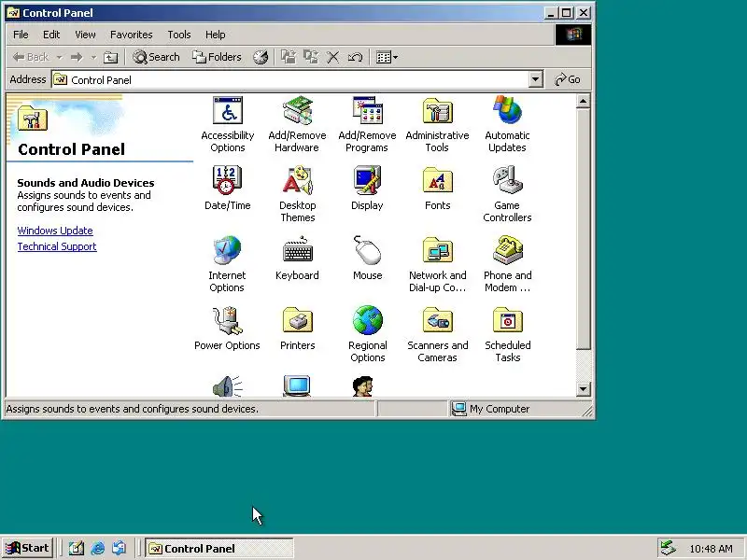Launch Internet Explorer from Quick Launch
Image resolution: width=747 pixels, height=560 pixels.
(98, 549)
